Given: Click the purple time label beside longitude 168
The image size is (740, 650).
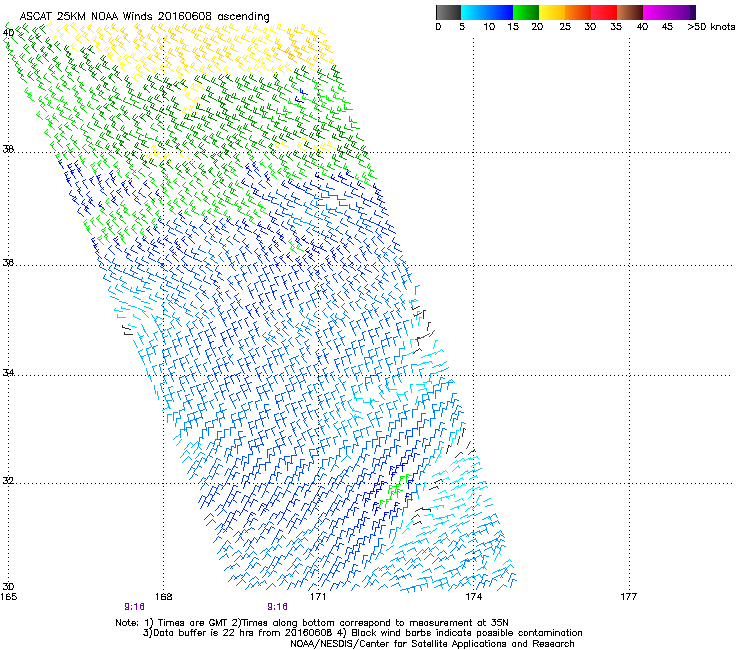Looking at the screenshot, I should 135,607.
